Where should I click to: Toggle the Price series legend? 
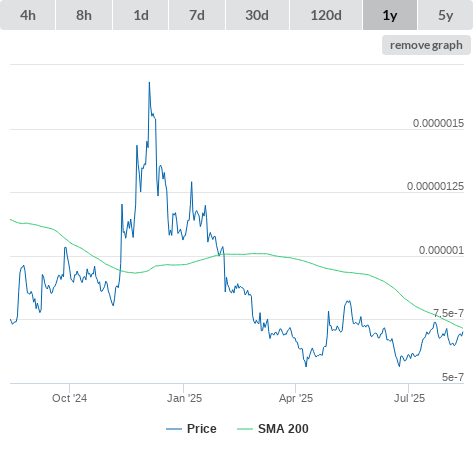tap(191, 429)
